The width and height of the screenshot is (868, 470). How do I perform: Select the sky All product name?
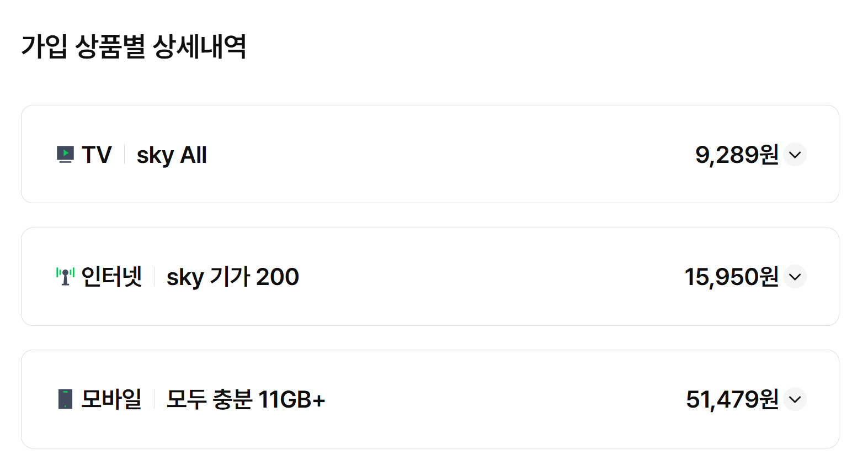coord(172,155)
